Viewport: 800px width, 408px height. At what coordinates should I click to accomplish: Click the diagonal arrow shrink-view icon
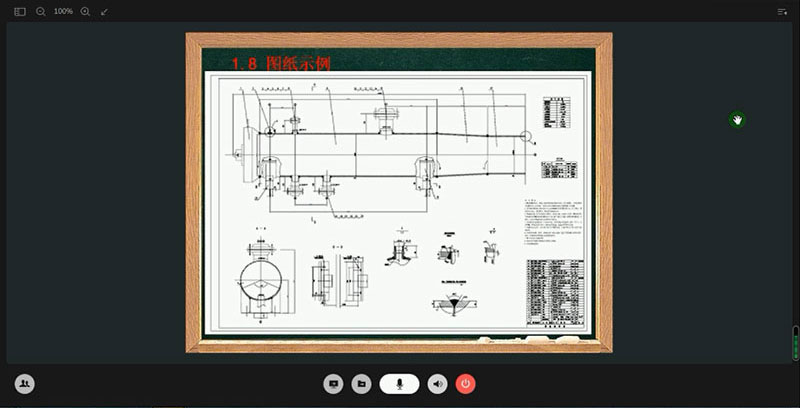(x=105, y=11)
